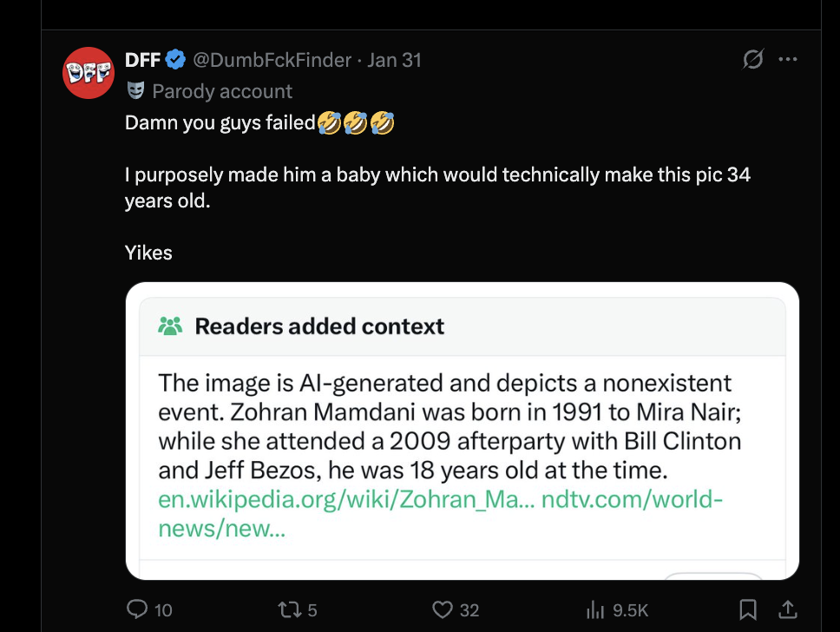Repost the DFF tweet
840x632 pixels.
pyautogui.click(x=287, y=609)
